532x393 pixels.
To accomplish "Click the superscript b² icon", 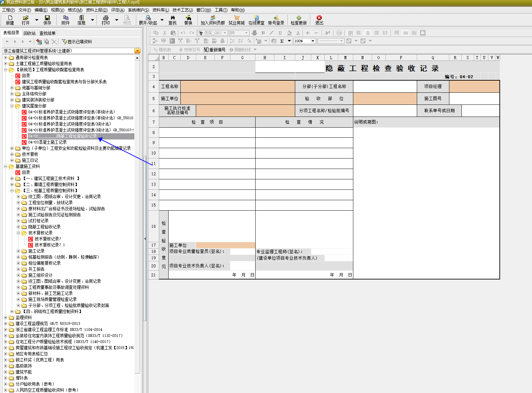I will point(328,33).
